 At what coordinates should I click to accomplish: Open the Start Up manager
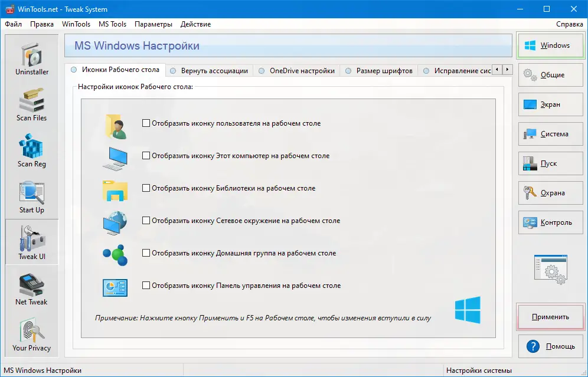point(32,196)
